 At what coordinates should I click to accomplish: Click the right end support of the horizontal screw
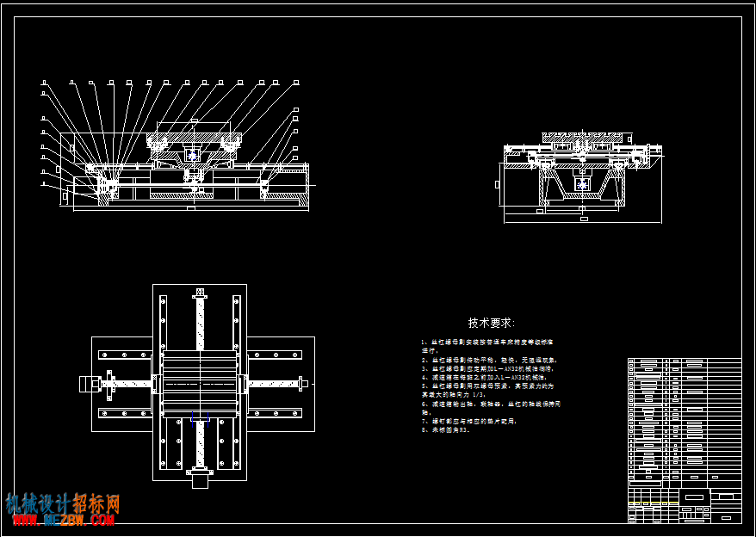[303, 384]
